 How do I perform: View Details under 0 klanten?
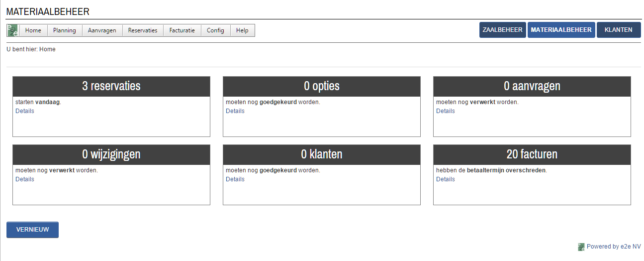(x=235, y=179)
